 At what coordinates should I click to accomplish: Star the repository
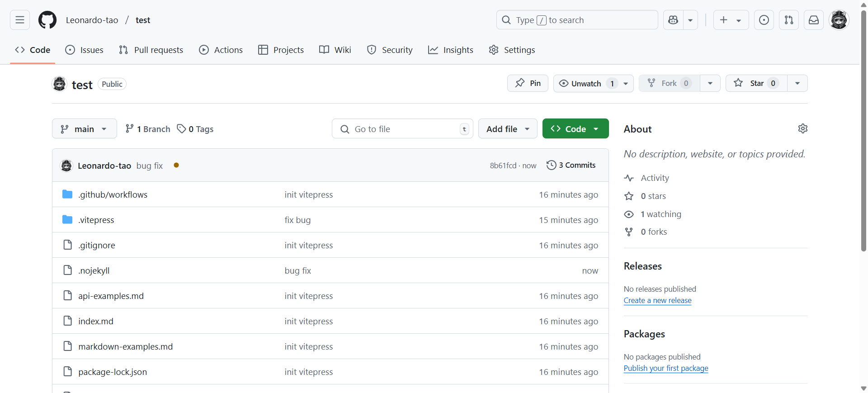click(x=756, y=83)
